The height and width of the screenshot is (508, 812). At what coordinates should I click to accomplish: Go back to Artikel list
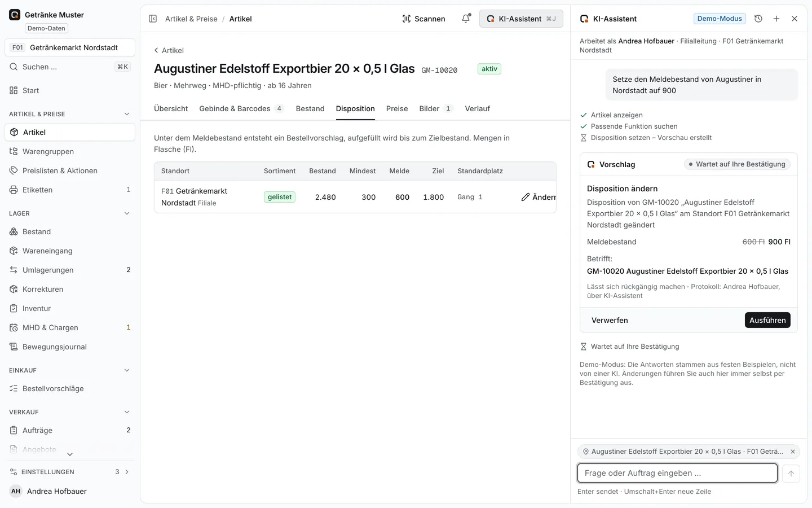pos(169,50)
